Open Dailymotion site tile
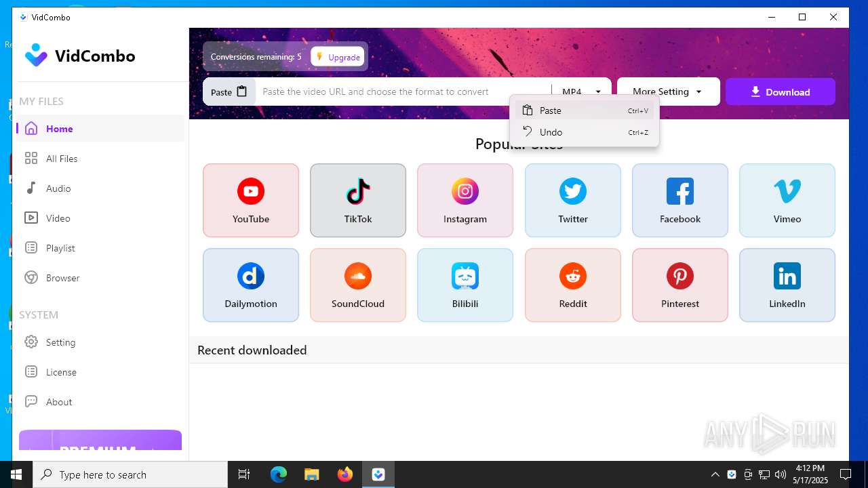 [251, 285]
